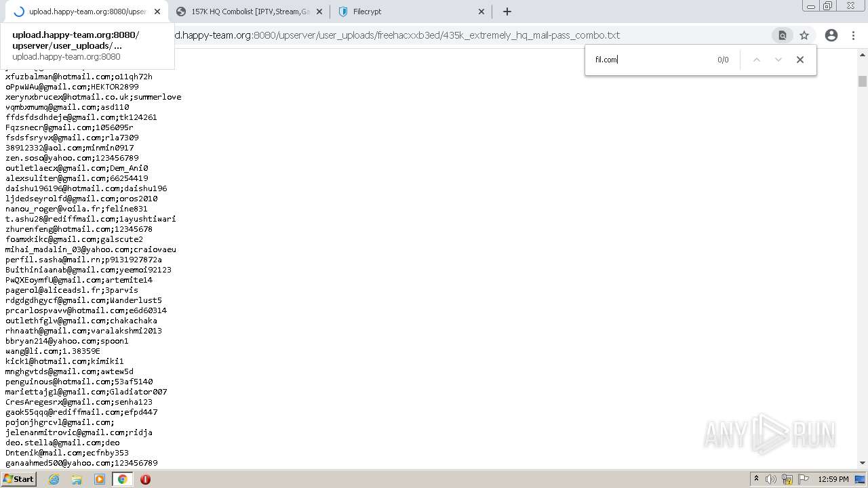This screenshot has width=868, height=488.
Task: Go to next find result
Action: pyautogui.click(x=778, y=60)
